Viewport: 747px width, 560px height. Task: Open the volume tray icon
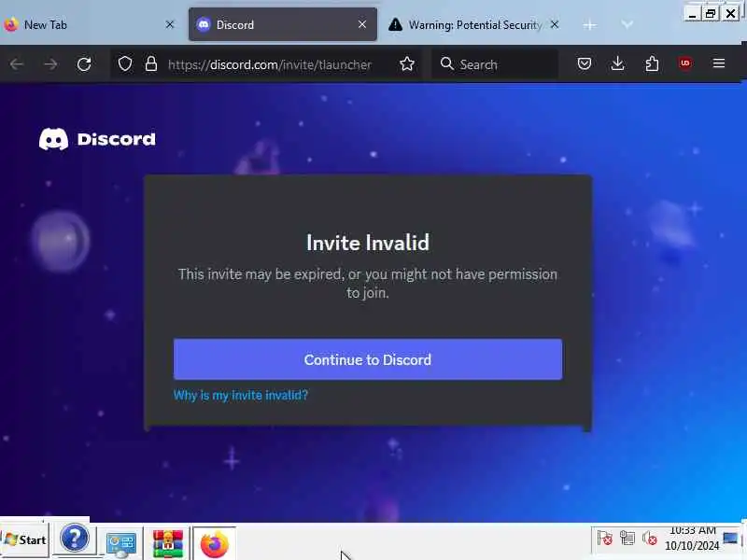pyautogui.click(x=650, y=539)
